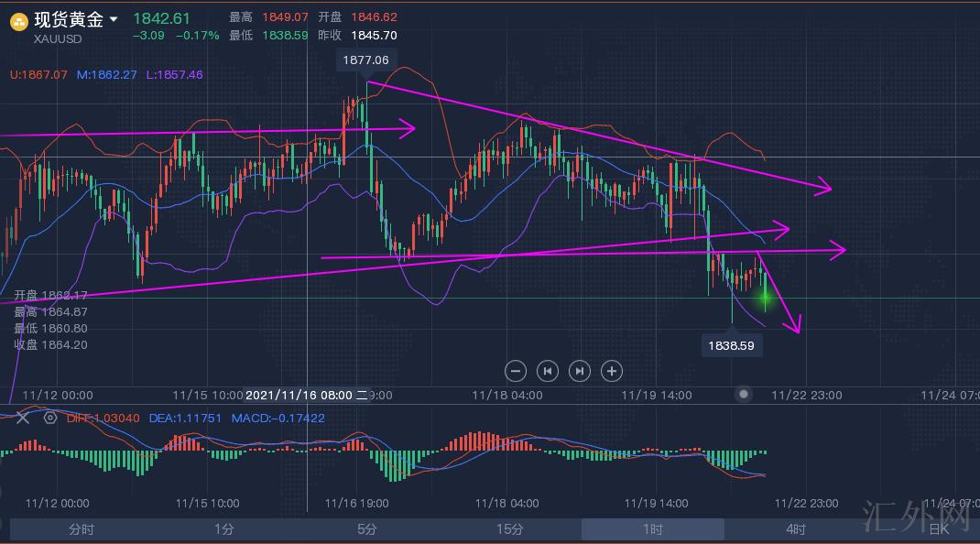Click the 1877.06 high price label
Viewport: 980px width, 544px height.
365,60
